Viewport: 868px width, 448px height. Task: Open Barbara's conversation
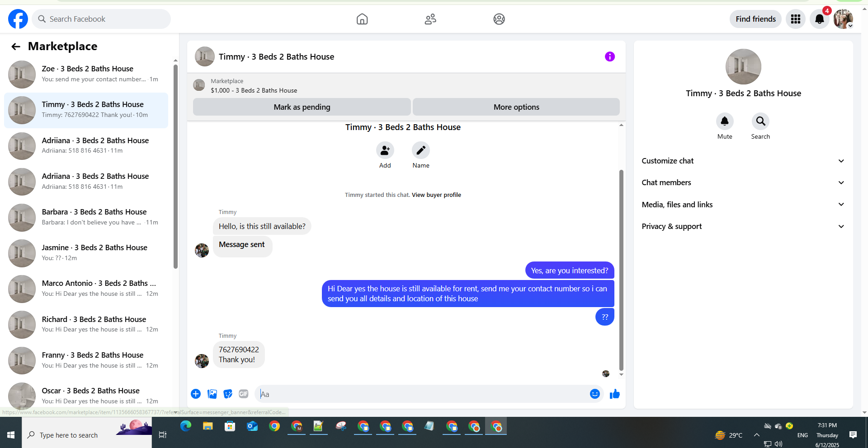coord(86,217)
